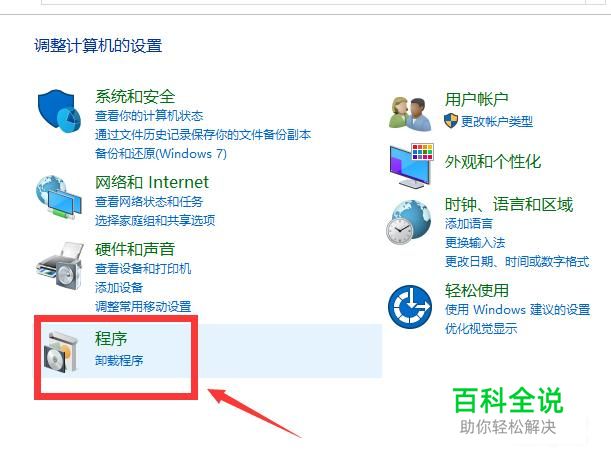Open 优化视觉显示 link

point(481,328)
